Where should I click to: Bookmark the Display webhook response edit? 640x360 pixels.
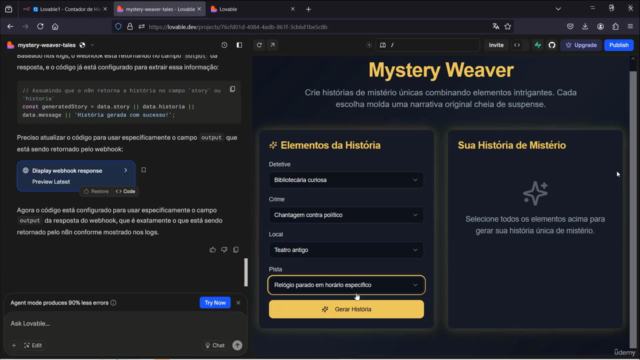pyautogui.click(x=144, y=170)
